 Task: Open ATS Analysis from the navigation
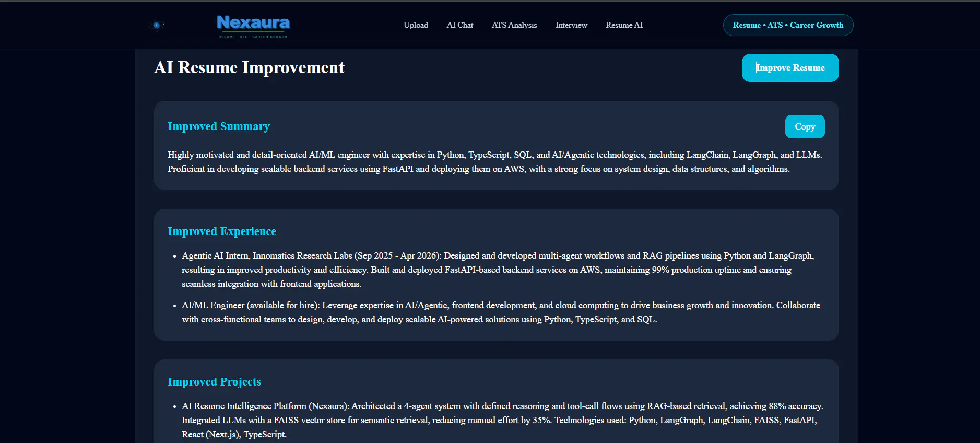tap(514, 25)
